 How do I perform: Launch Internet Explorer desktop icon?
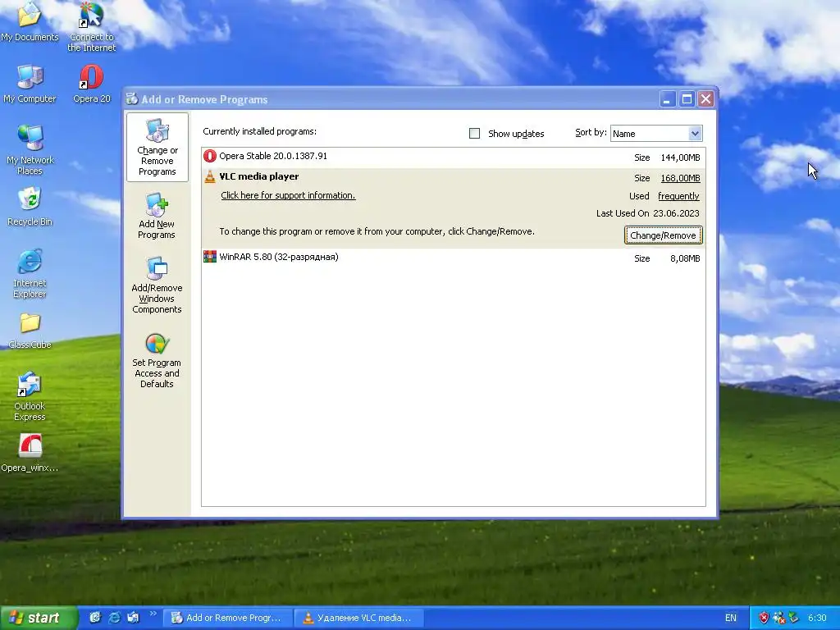click(x=30, y=273)
